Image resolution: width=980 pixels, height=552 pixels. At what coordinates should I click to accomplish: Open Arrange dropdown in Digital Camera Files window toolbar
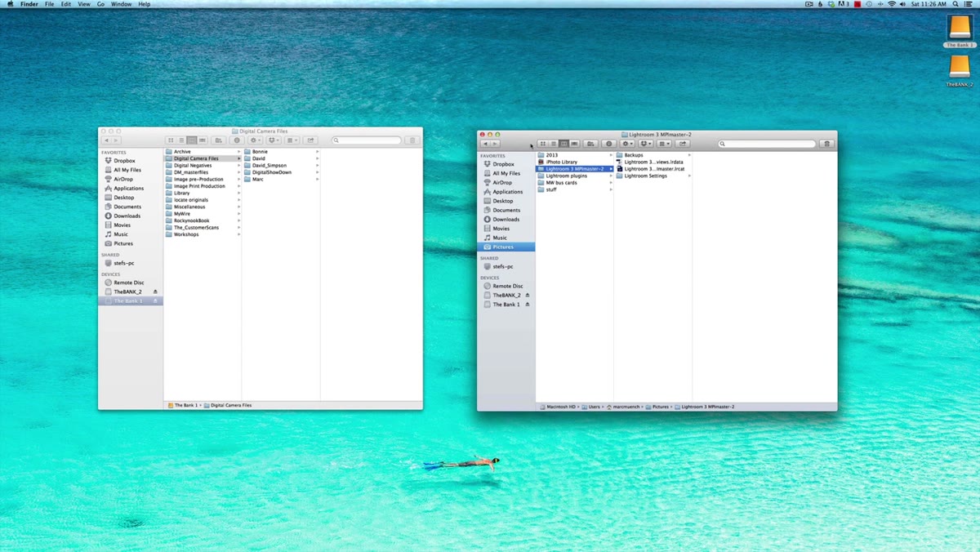[293, 140]
